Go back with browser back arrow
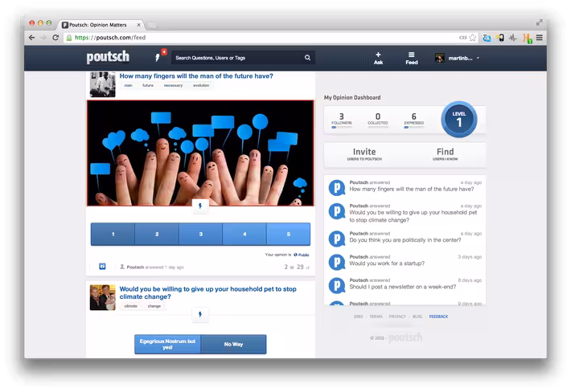 click(31, 38)
